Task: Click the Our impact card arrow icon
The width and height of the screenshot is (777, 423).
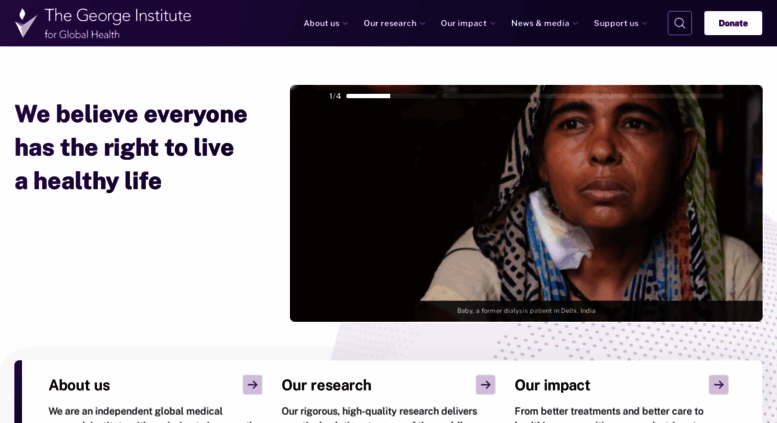Action: [719, 385]
